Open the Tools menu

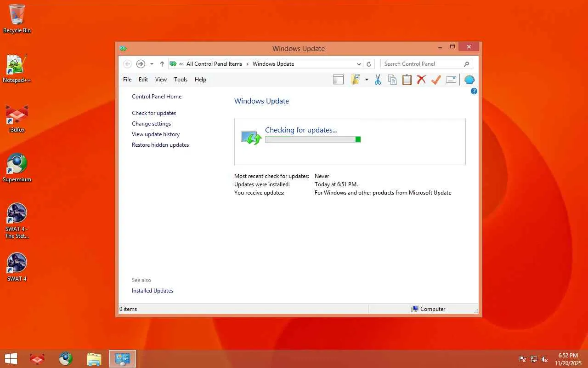point(181,80)
